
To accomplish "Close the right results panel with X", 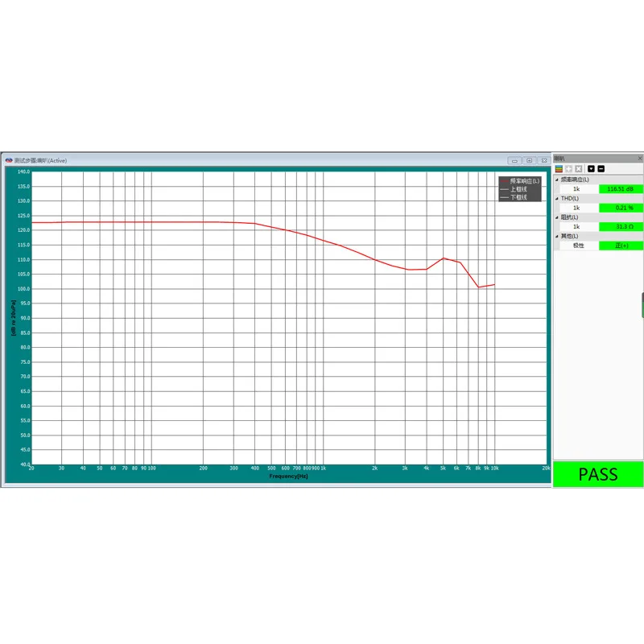I will (x=640, y=158).
